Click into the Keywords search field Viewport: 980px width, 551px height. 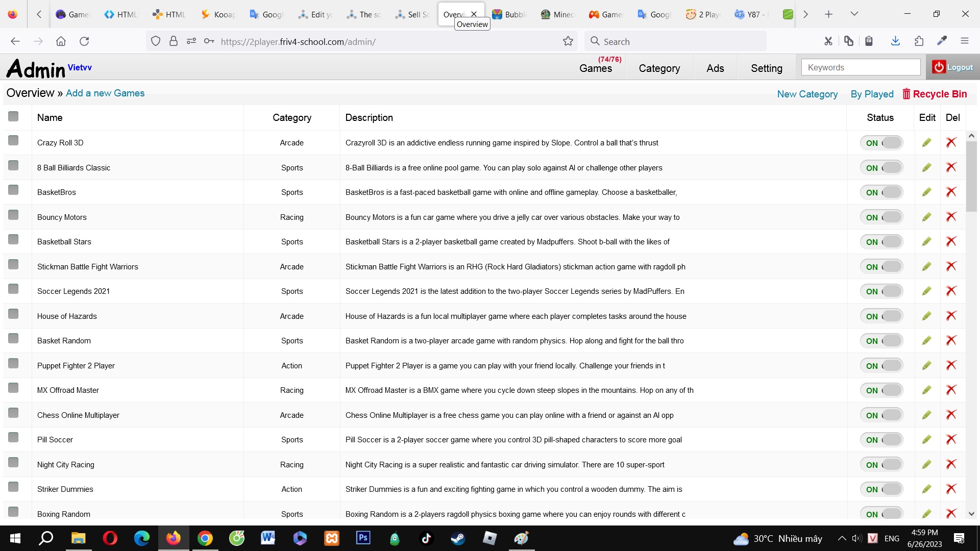(861, 67)
